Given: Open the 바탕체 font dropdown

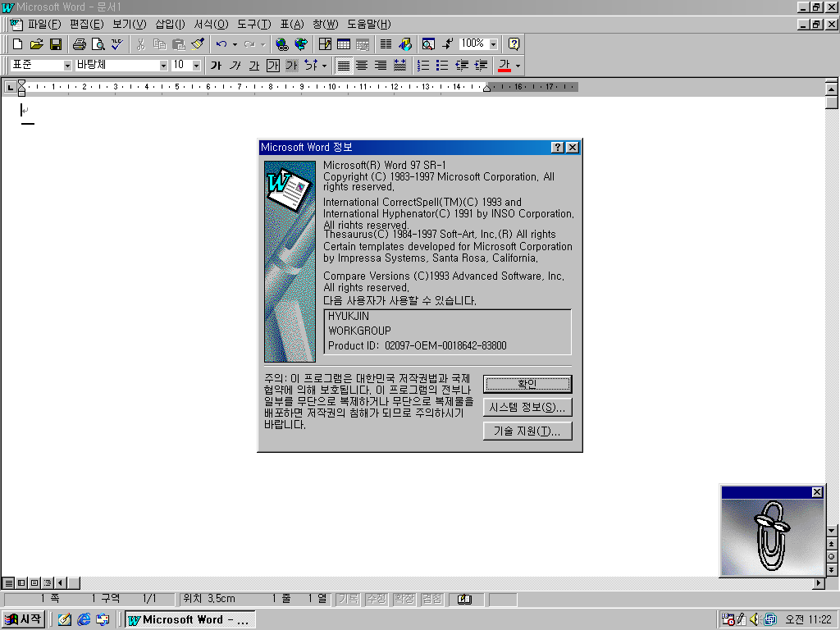Looking at the screenshot, I should (x=163, y=66).
